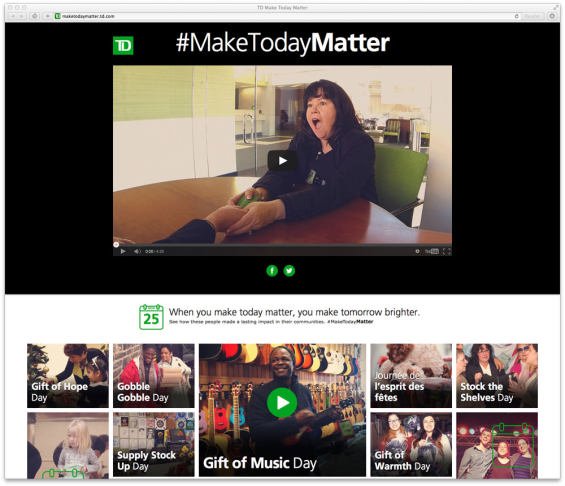Open the Gobble Gobble Day tile
Screen dimensions: 565x486
154,376
